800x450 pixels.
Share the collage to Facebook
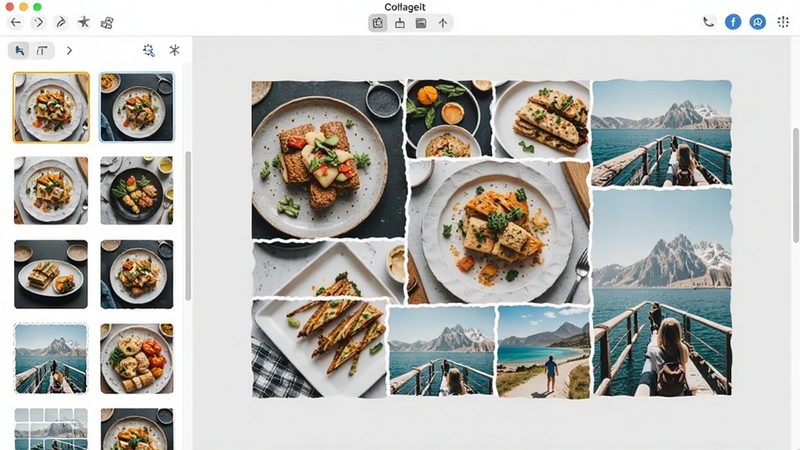point(733,22)
